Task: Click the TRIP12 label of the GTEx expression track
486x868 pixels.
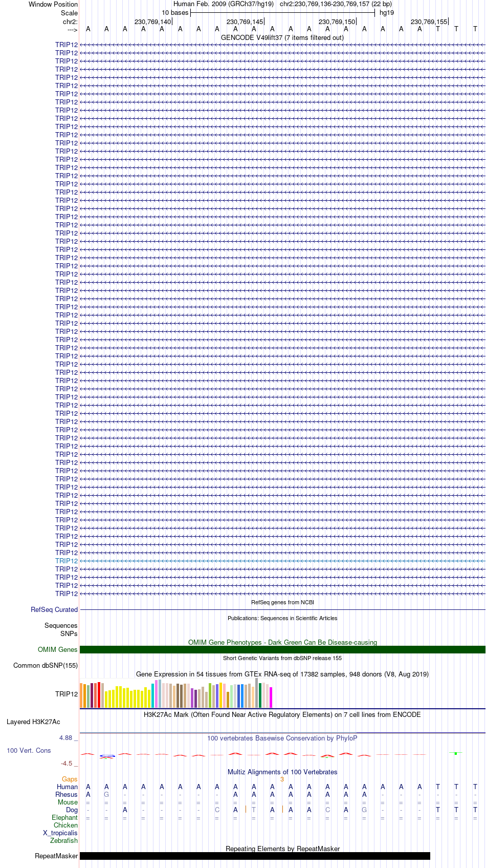Action: [x=67, y=694]
